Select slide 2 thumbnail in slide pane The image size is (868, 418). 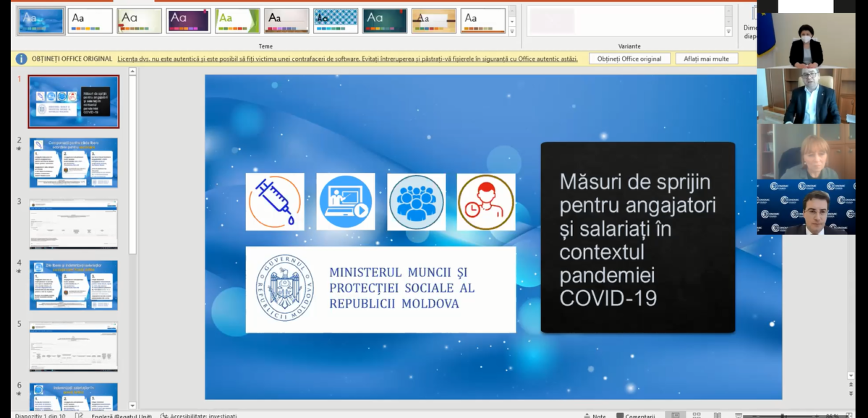[74, 163]
